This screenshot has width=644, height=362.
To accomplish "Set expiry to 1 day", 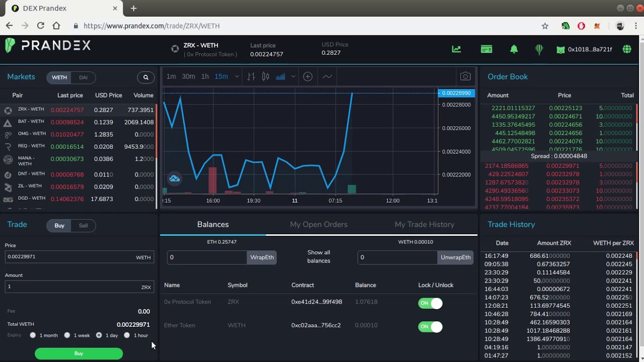I will pyautogui.click(x=99, y=335).
